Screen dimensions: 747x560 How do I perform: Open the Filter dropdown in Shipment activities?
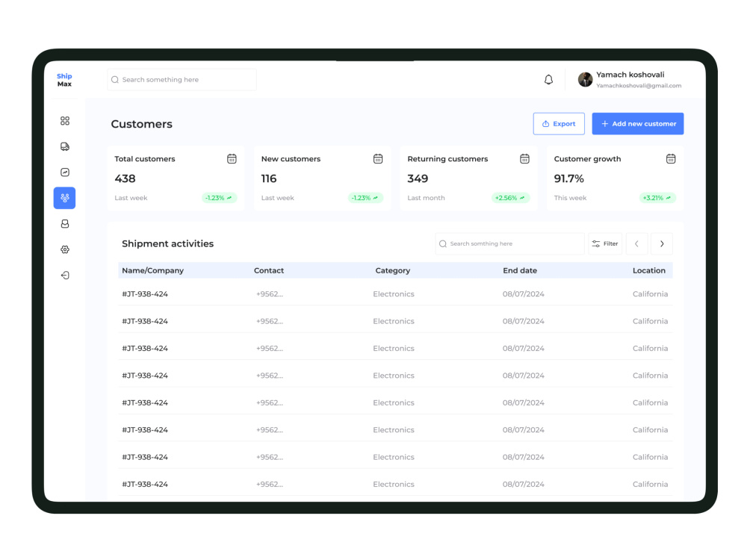coord(605,243)
